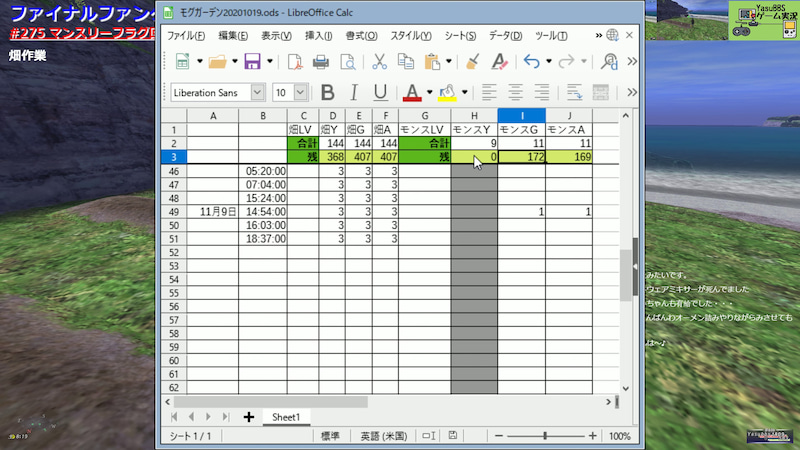Image resolution: width=800 pixels, height=450 pixels.
Task: Apply the red Font Color icon
Action: pyautogui.click(x=412, y=92)
